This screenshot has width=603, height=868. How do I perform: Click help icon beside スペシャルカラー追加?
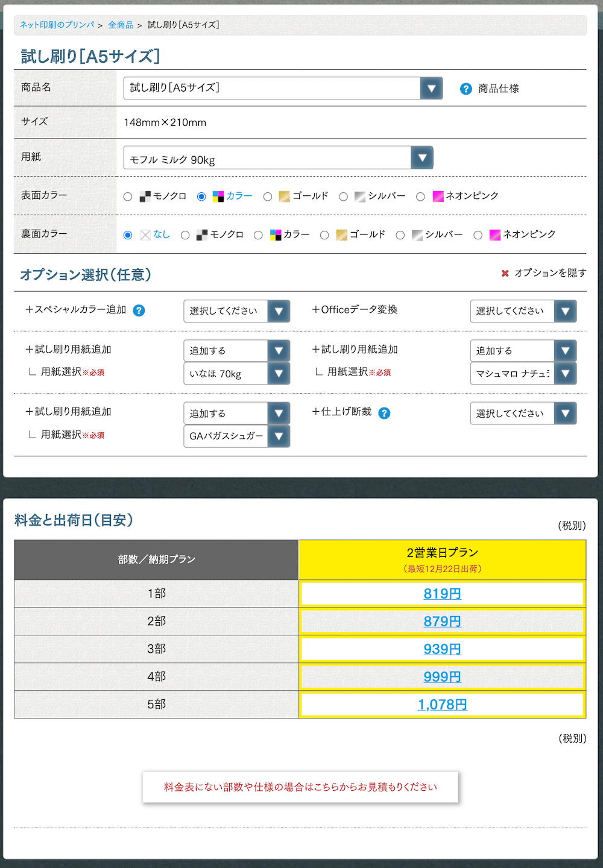pyautogui.click(x=139, y=310)
